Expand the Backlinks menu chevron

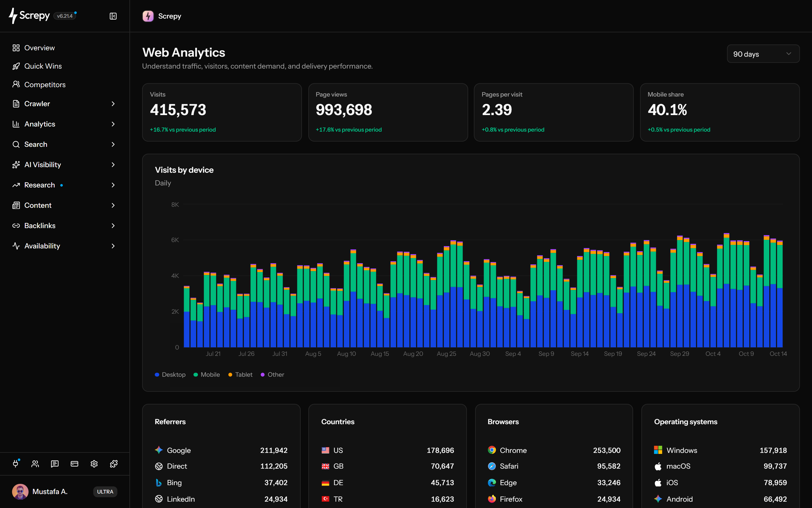pyautogui.click(x=113, y=226)
